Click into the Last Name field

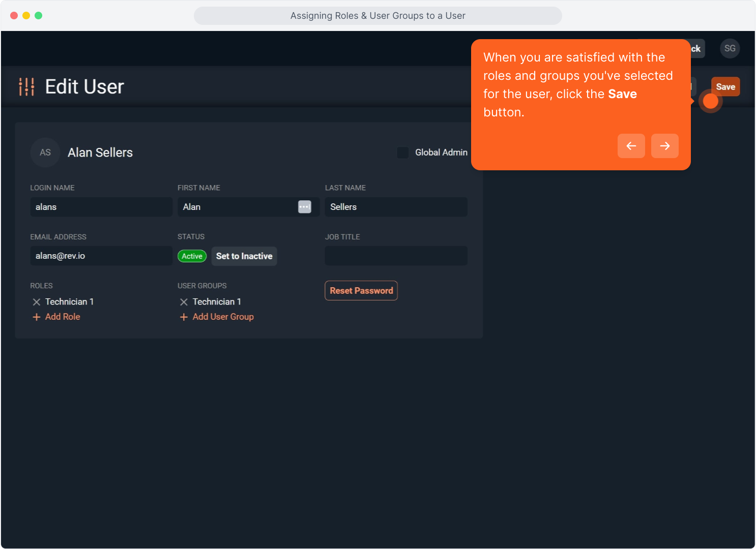pos(395,207)
